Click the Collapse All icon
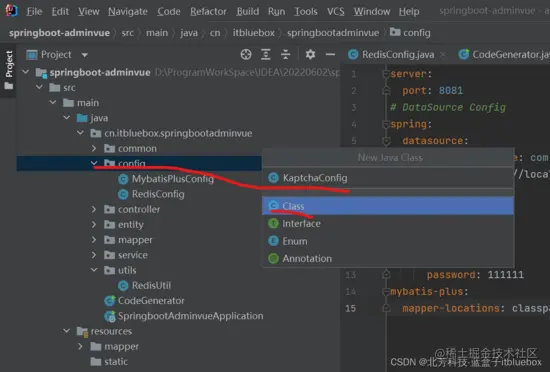550x372 pixels. click(286, 54)
